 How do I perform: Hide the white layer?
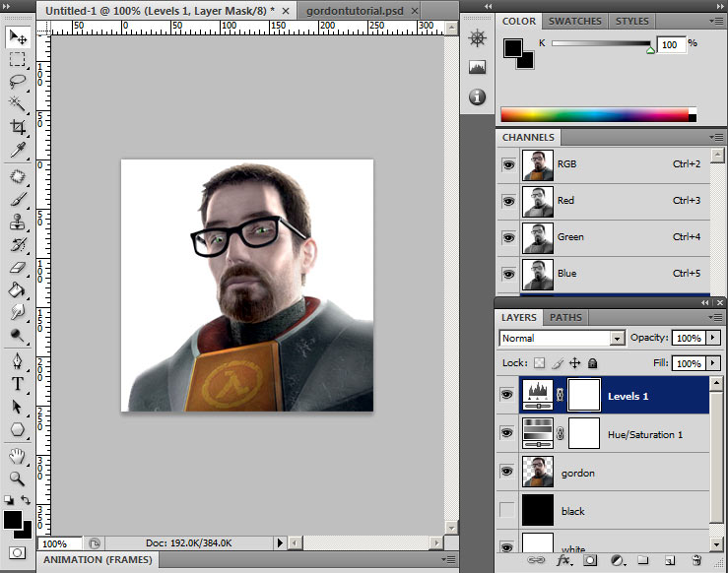point(507,547)
